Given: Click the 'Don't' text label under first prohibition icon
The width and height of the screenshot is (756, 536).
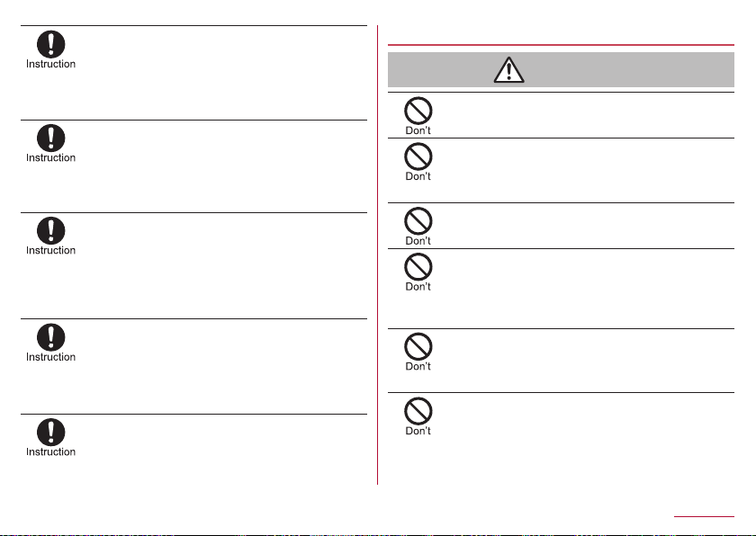Looking at the screenshot, I should click(x=418, y=130).
